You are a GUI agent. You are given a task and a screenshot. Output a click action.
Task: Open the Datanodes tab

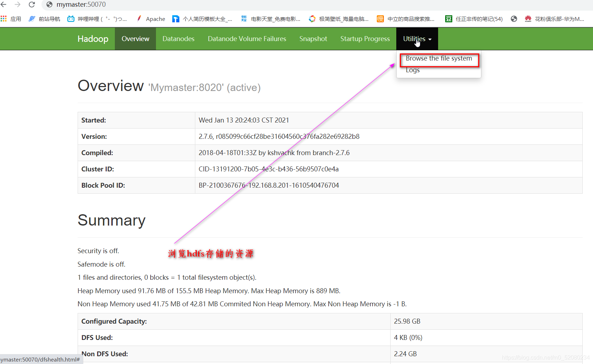tap(178, 39)
